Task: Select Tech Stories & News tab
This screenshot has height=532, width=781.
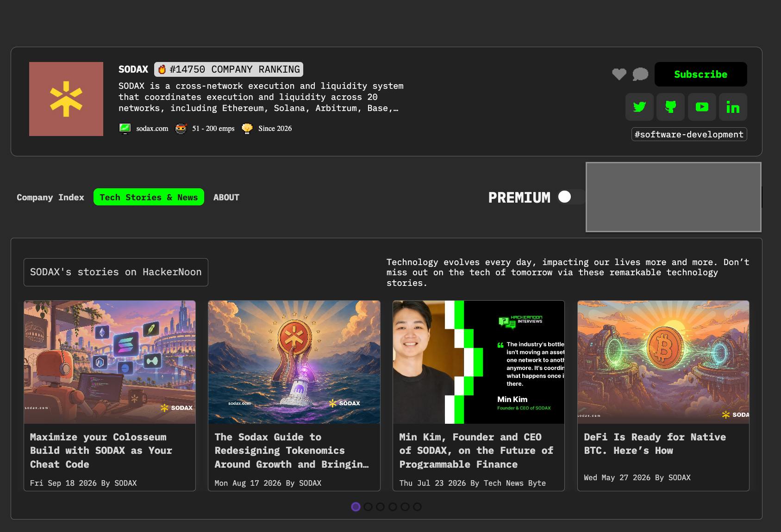Action: click(149, 197)
